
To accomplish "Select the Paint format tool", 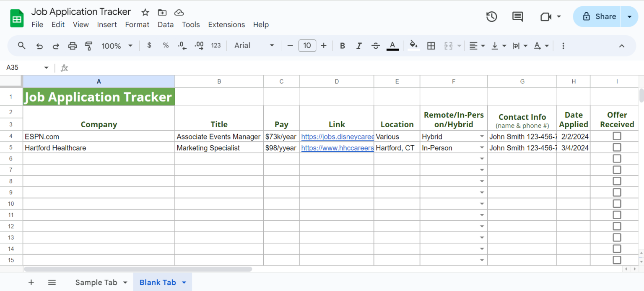I will tap(88, 45).
